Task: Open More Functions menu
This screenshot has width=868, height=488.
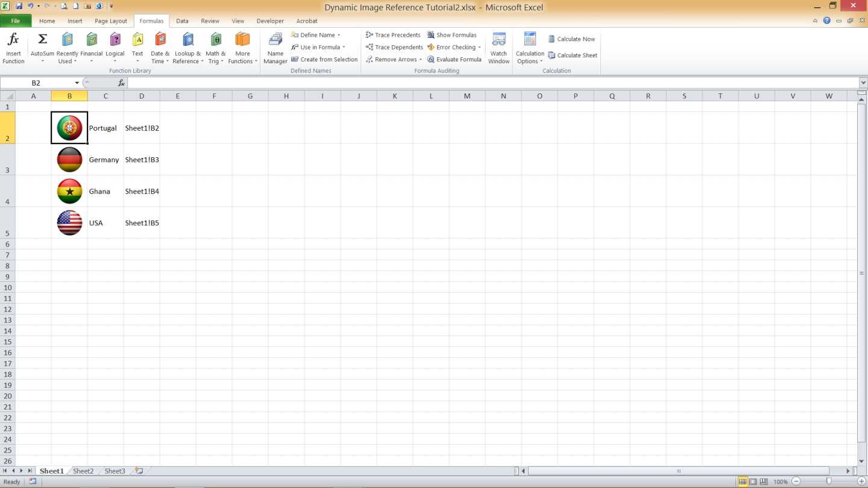Action: 242,49
